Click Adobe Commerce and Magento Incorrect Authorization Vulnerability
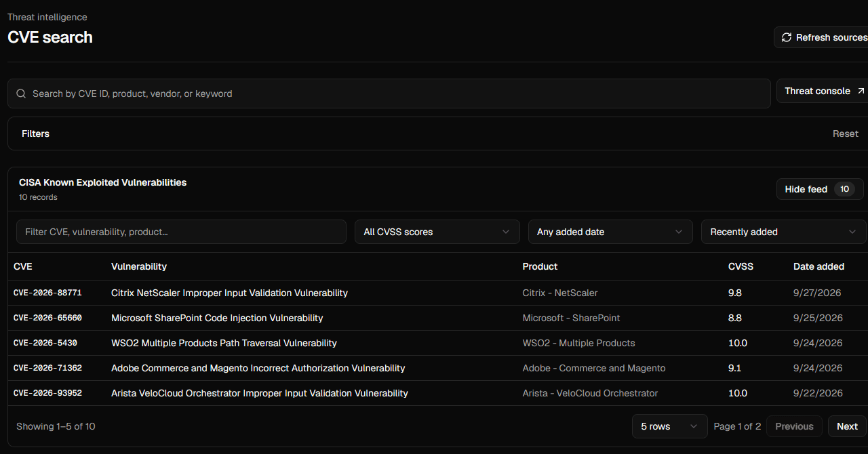The height and width of the screenshot is (454, 868). pos(258,368)
